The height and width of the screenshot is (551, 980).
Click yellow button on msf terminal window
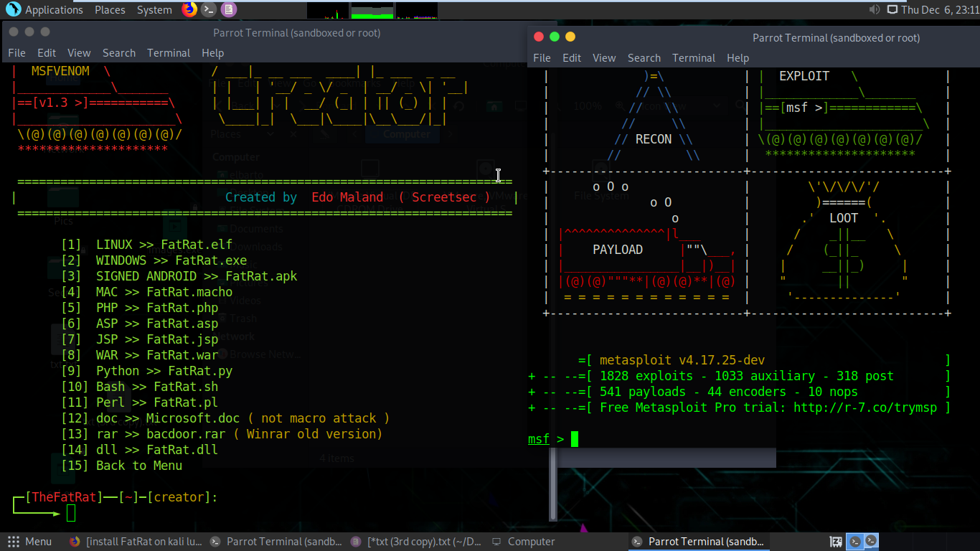(x=570, y=37)
